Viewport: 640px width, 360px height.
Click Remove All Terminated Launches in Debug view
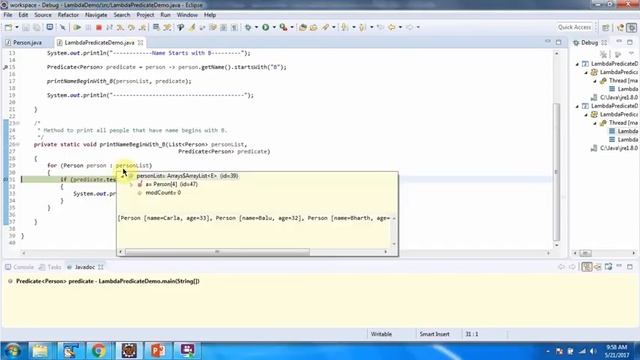[603, 54]
